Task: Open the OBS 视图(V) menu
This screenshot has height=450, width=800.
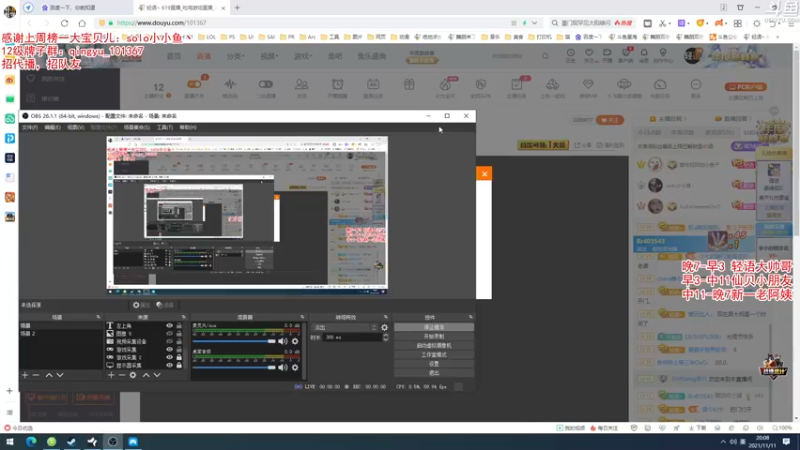Action: pyautogui.click(x=76, y=128)
